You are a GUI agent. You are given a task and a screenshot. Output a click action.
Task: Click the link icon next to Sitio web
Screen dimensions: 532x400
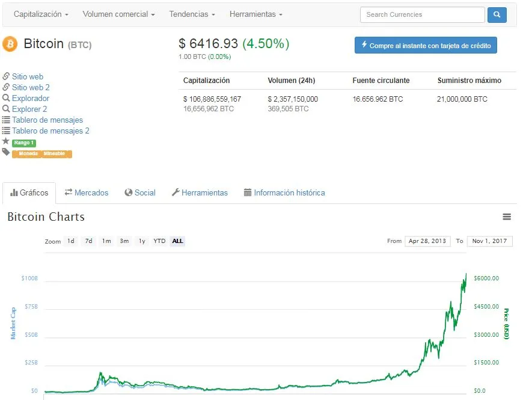[x=6, y=76]
